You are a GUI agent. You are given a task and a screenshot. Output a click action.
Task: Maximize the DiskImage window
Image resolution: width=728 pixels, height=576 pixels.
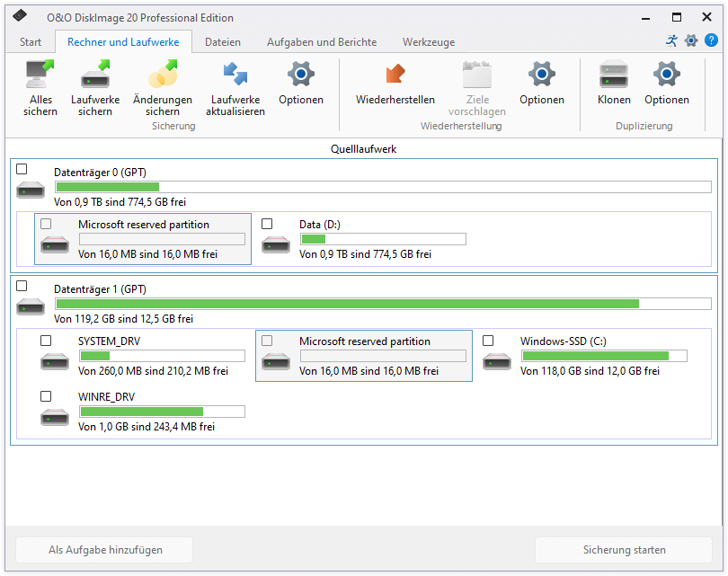coord(677,17)
